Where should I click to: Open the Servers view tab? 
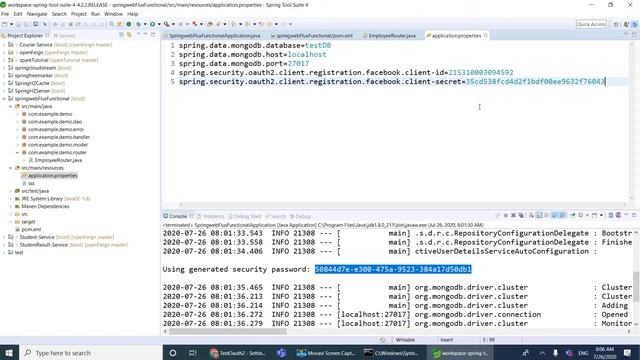pyautogui.click(x=64, y=36)
